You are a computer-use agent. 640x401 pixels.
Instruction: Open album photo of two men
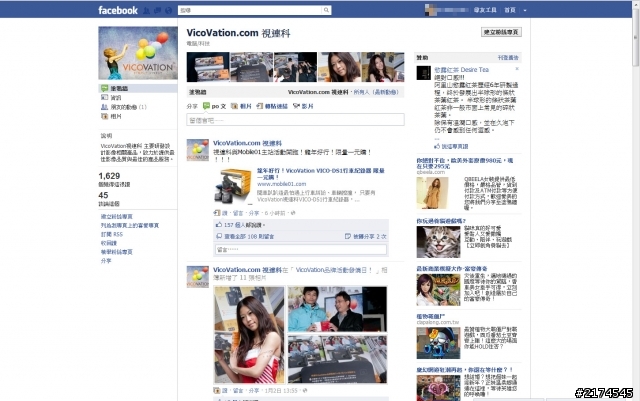[x=338, y=309]
